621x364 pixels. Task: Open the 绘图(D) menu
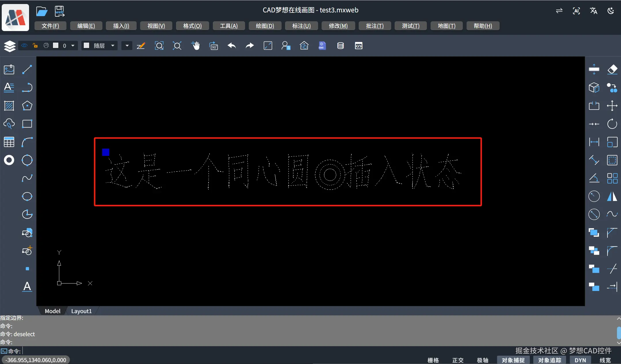point(264,26)
